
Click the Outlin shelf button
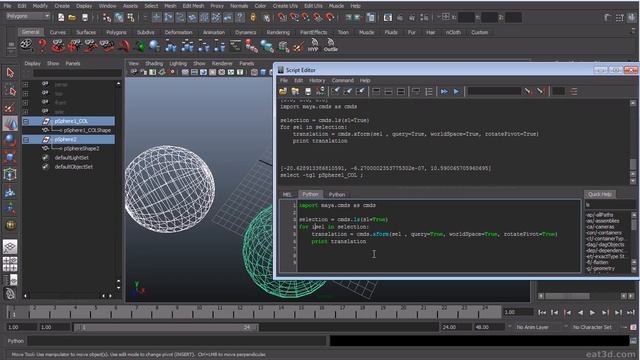point(330,45)
